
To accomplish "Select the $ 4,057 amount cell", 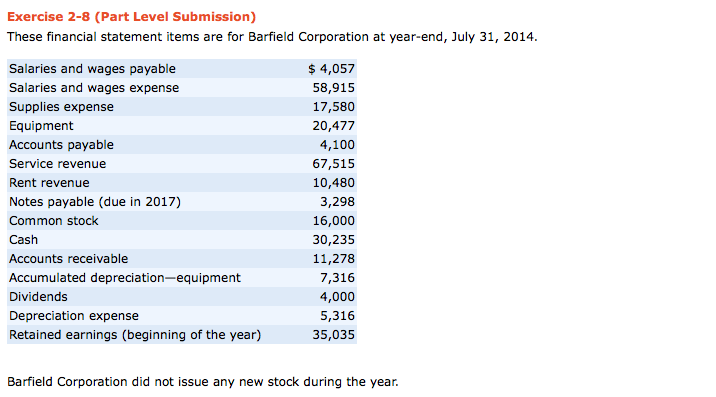I will coord(331,69).
